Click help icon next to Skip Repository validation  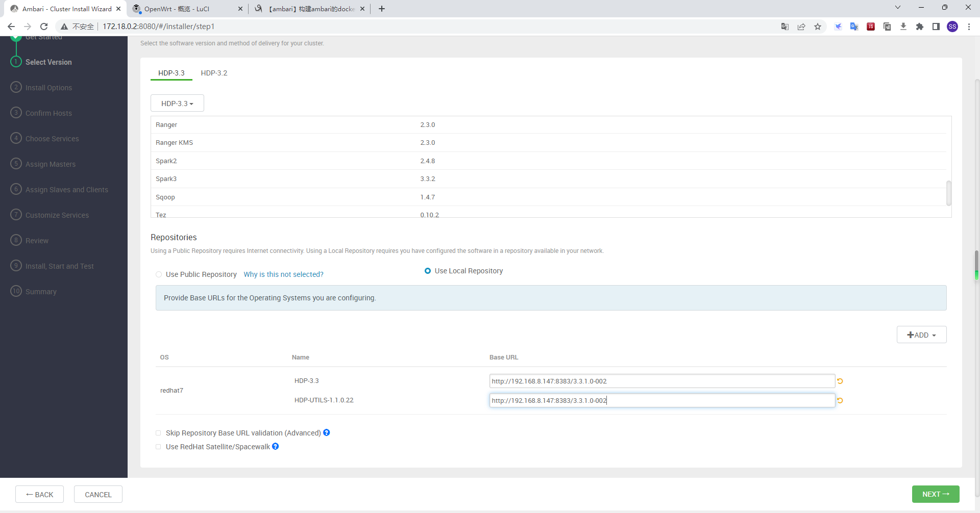327,432
